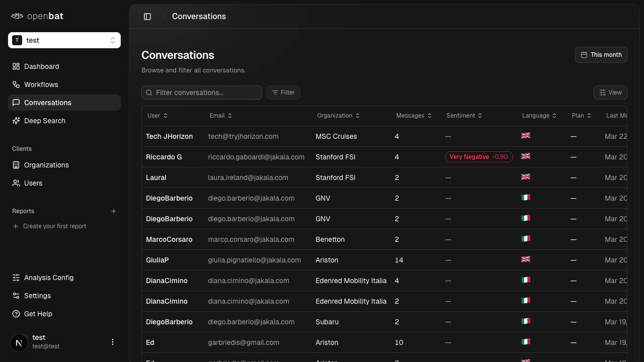Toggle the Filter panel for conversations

(x=283, y=93)
